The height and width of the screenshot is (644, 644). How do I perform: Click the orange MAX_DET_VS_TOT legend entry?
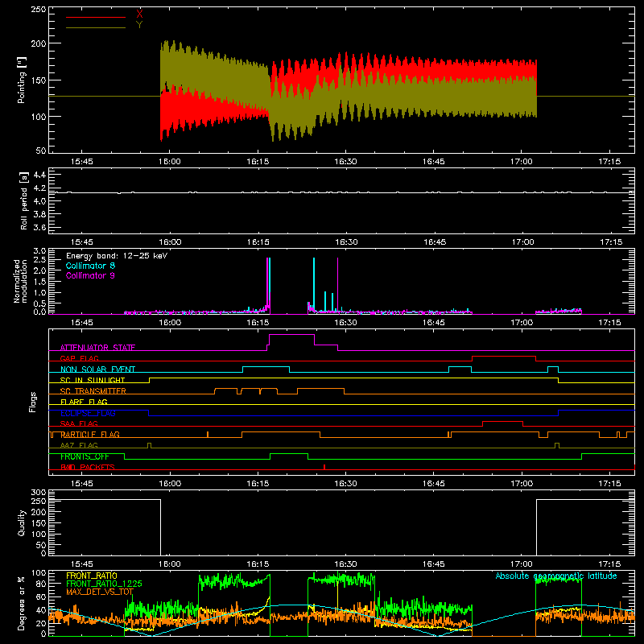[100, 592]
